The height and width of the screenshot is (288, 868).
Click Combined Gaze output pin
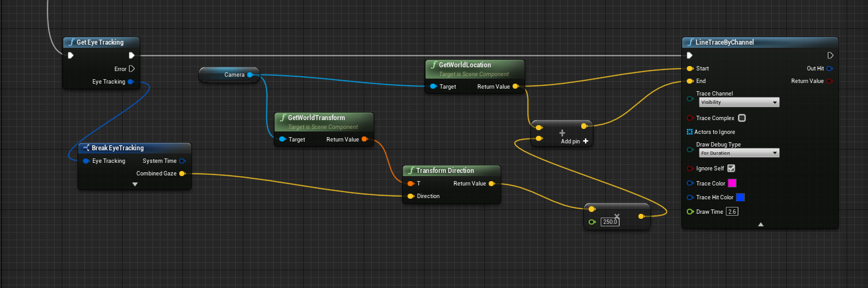click(x=182, y=174)
